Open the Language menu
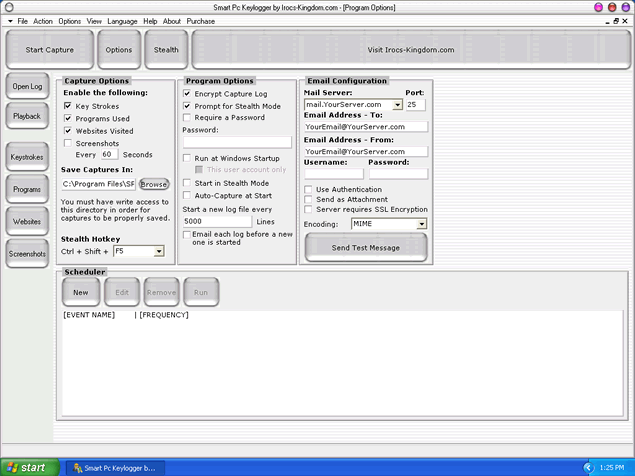This screenshot has height=476, width=635. click(x=123, y=21)
